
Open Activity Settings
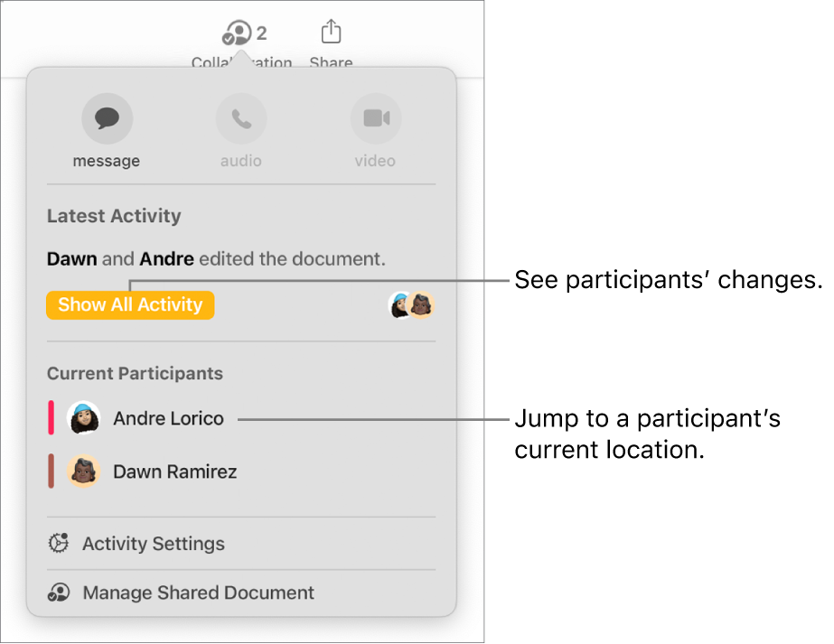[x=153, y=544]
